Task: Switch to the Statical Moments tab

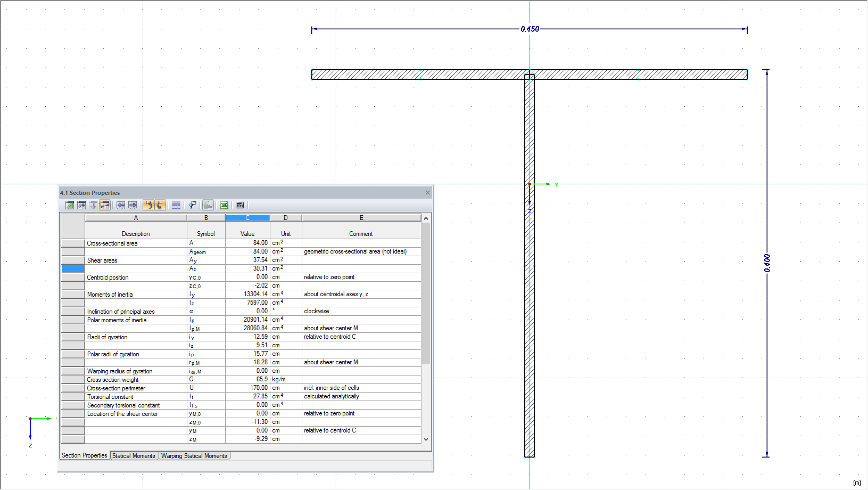Action: (134, 456)
